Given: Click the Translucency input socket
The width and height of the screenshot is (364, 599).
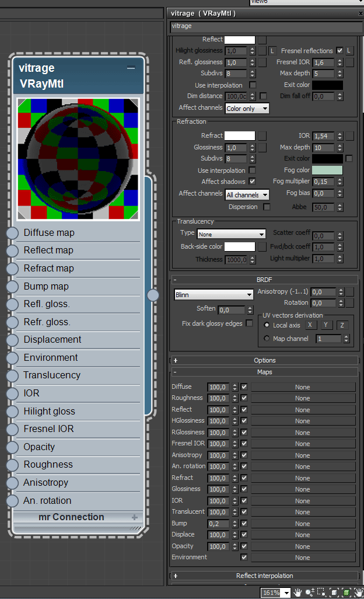Looking at the screenshot, I should 12,375.
